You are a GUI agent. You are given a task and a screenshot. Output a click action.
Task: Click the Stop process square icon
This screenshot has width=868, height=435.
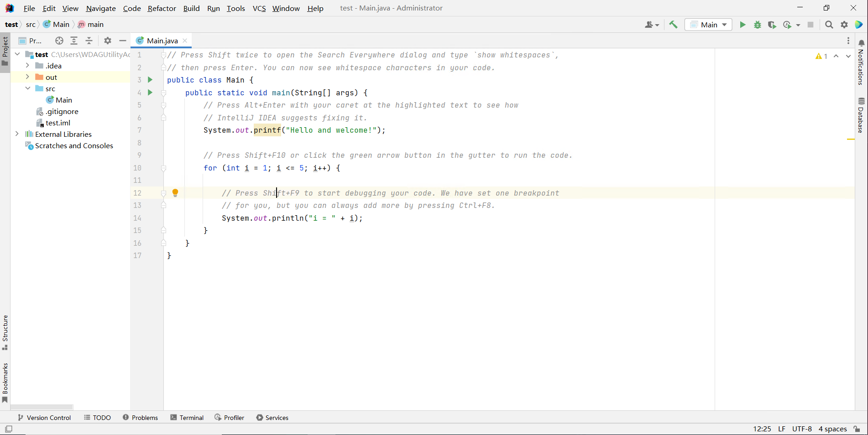tap(810, 25)
